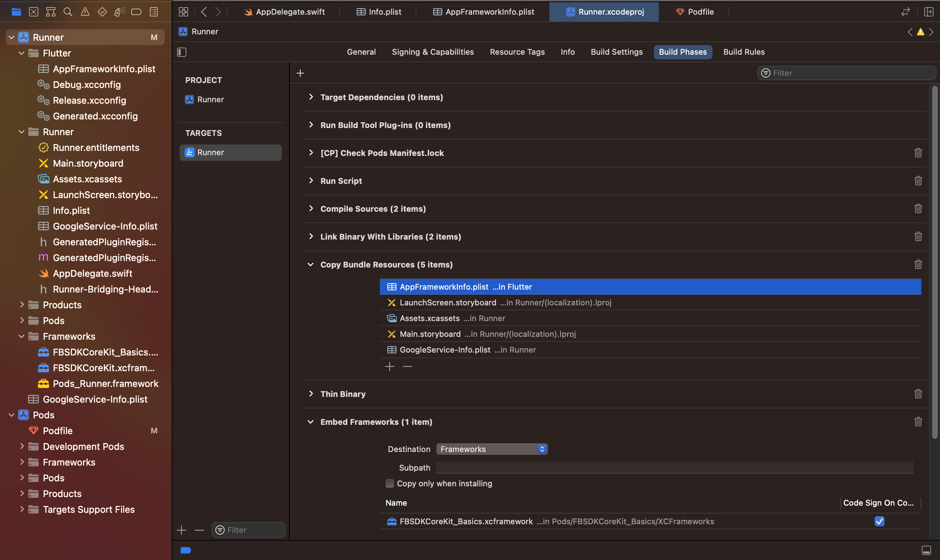Hide the project and targets list sidebar
Viewport: 940px width, 560px height.
pos(182,52)
